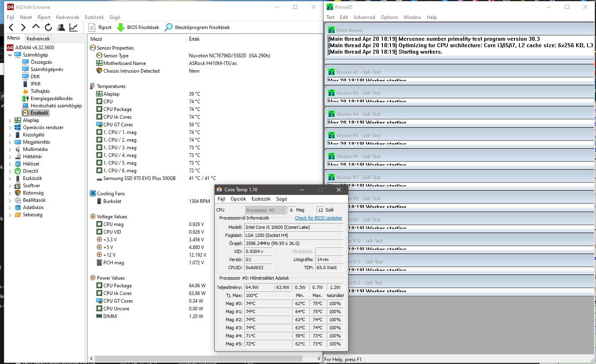Expand the Alaplap tree node
Viewport: 596px width, 364px height.
[x=10, y=120]
